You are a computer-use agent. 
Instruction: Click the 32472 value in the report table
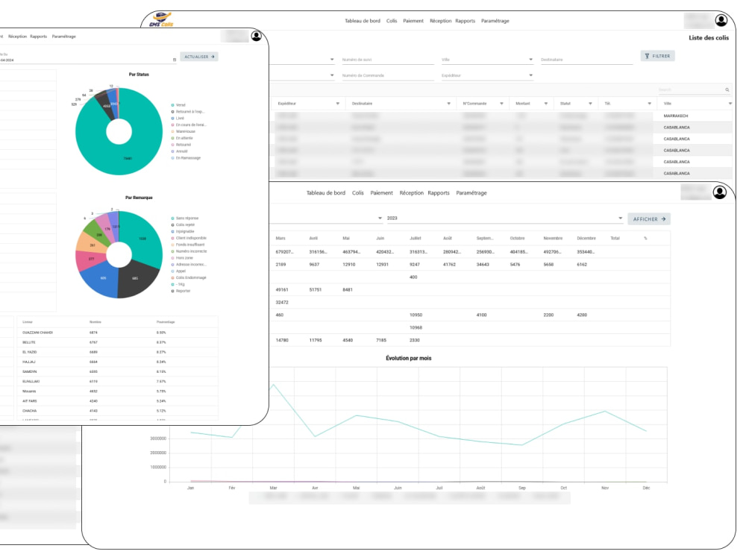[282, 302]
